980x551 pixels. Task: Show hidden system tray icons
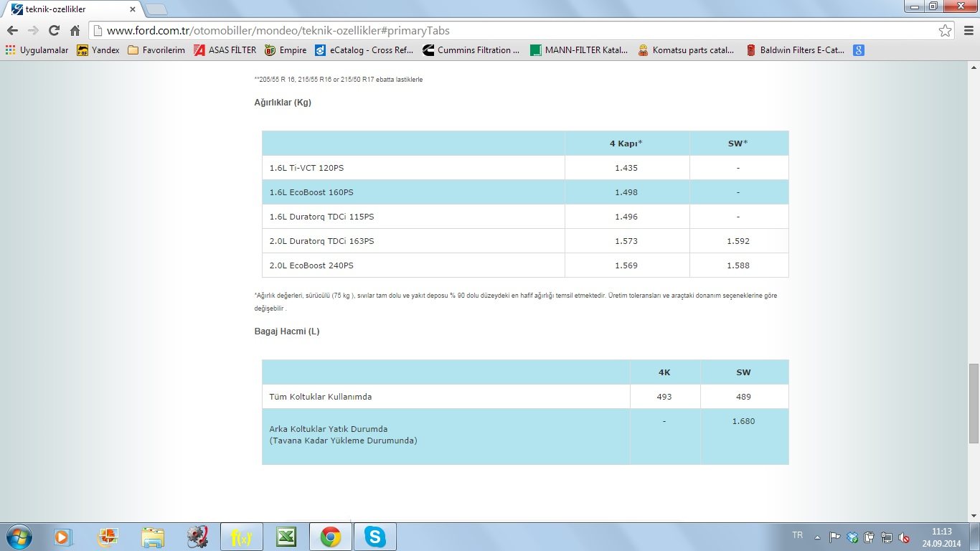coord(817,537)
